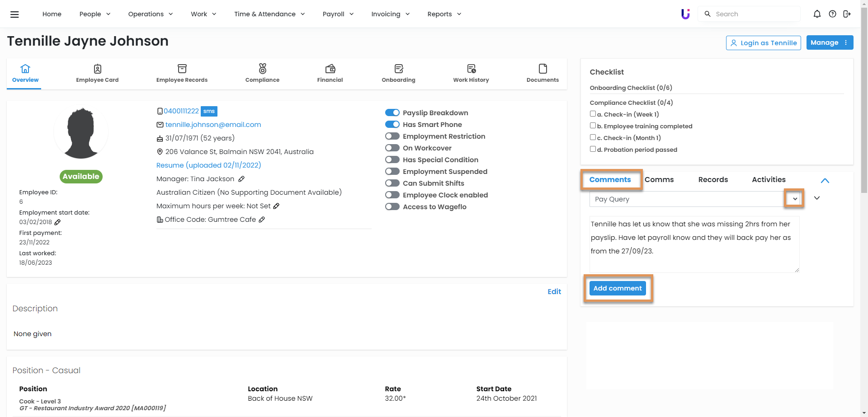Open the Pay Query comment type dropdown
The height and width of the screenshot is (417, 868).
[x=794, y=199]
